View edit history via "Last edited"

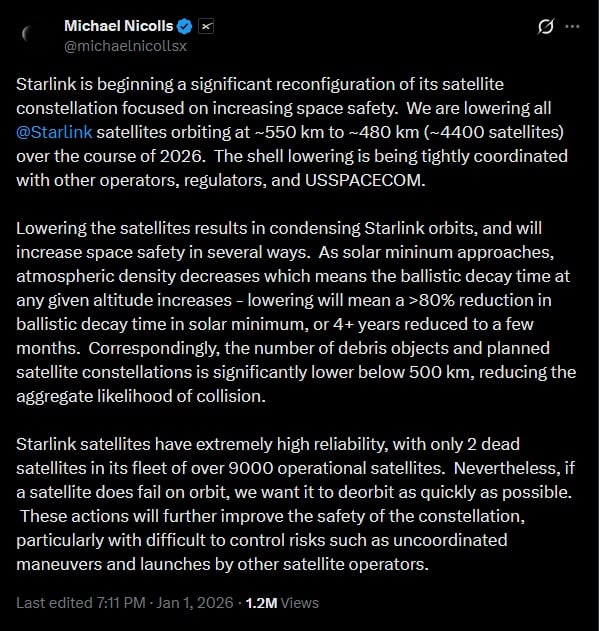[54, 603]
